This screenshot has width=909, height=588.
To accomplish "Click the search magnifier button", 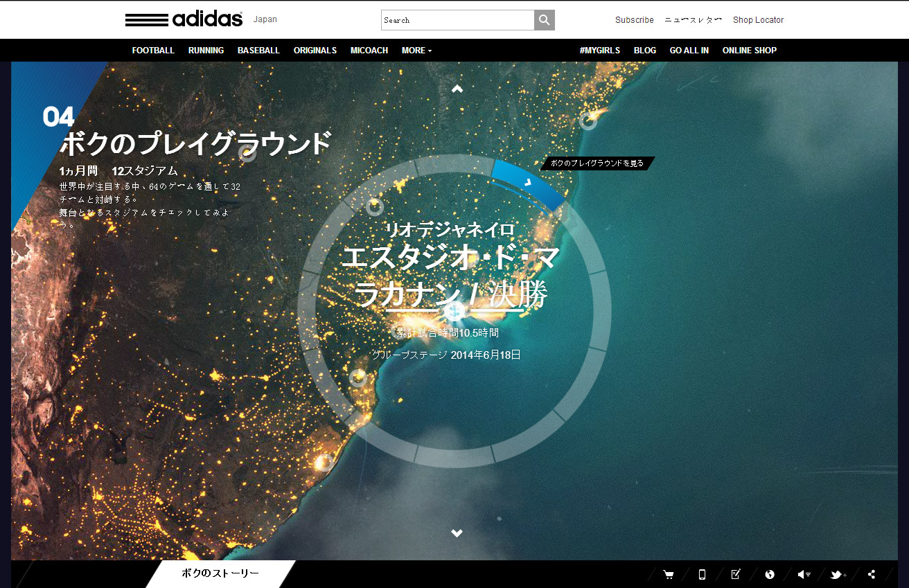I will pyautogui.click(x=545, y=20).
